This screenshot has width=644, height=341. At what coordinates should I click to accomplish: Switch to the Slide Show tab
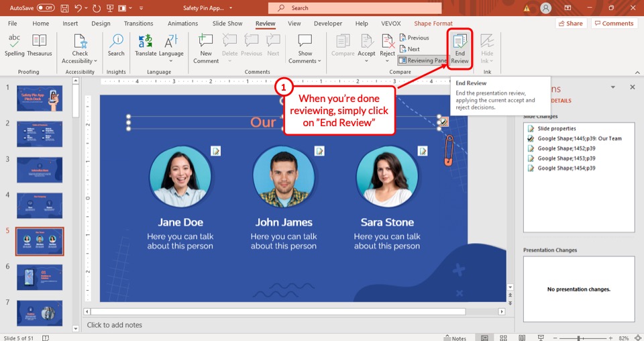(227, 23)
